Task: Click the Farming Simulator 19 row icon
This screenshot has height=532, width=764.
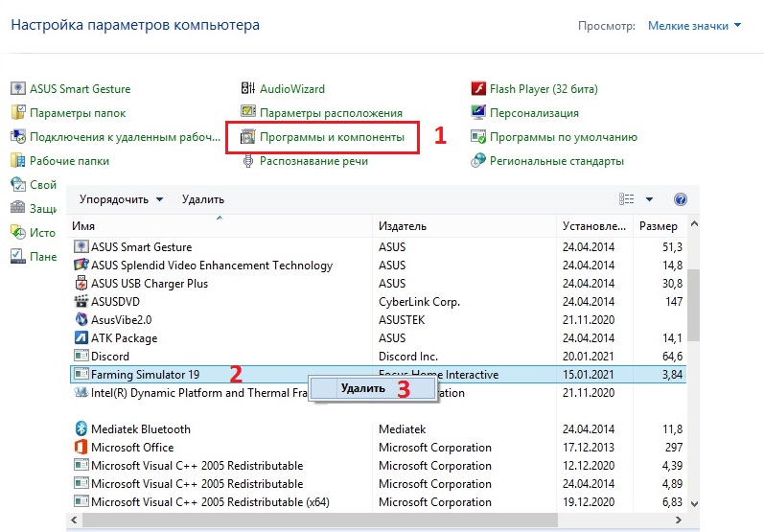Action: pyautogui.click(x=81, y=374)
